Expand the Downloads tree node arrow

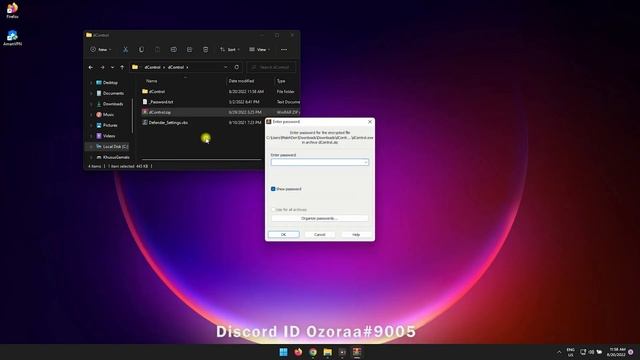click(x=91, y=104)
